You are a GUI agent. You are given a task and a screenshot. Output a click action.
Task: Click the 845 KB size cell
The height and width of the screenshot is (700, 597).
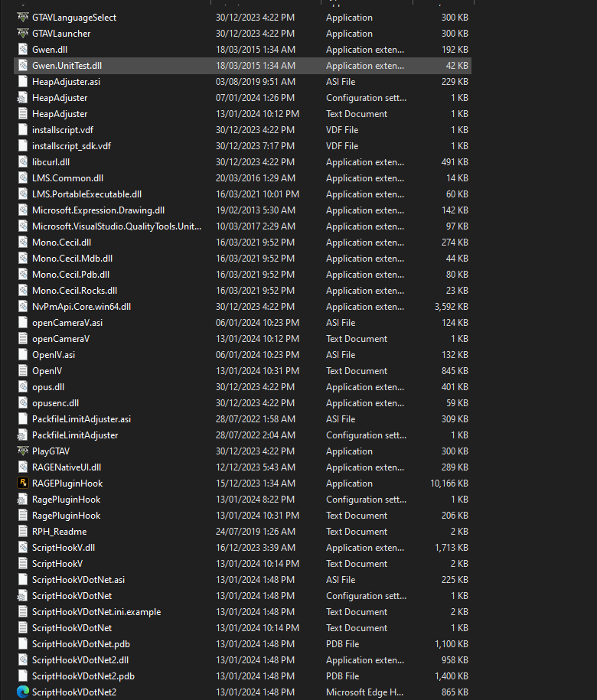455,371
